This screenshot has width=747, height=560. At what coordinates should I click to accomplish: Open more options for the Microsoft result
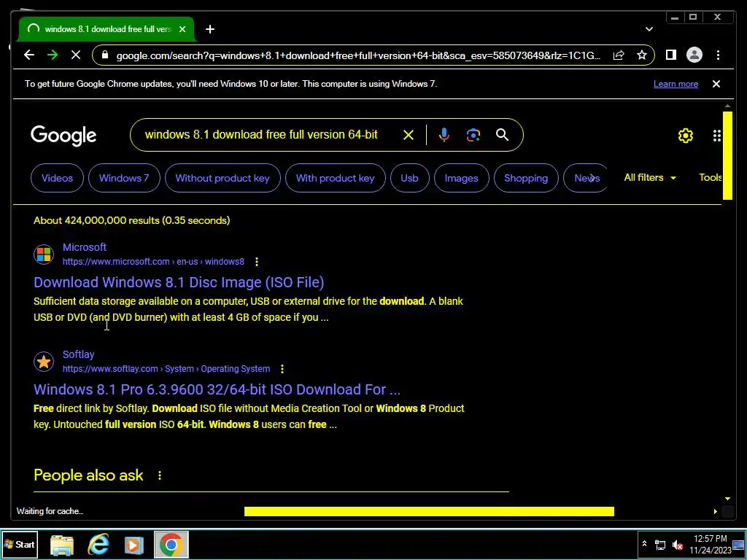point(257,262)
